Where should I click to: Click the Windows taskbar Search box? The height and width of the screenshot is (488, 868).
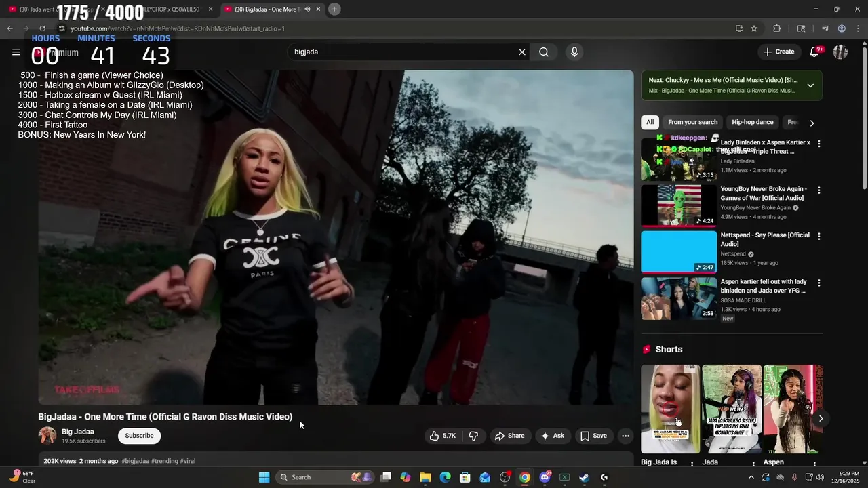[x=324, y=477]
